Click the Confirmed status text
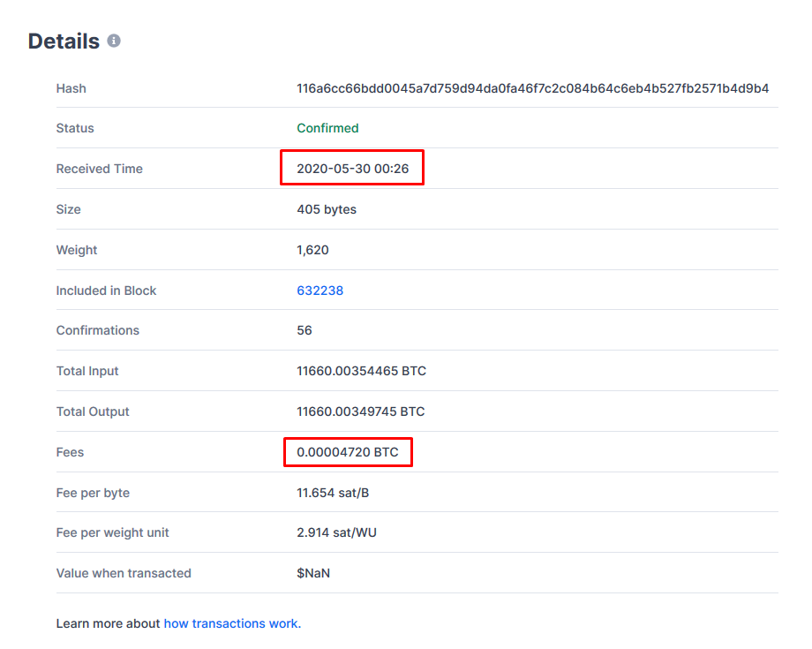 pyautogui.click(x=327, y=127)
